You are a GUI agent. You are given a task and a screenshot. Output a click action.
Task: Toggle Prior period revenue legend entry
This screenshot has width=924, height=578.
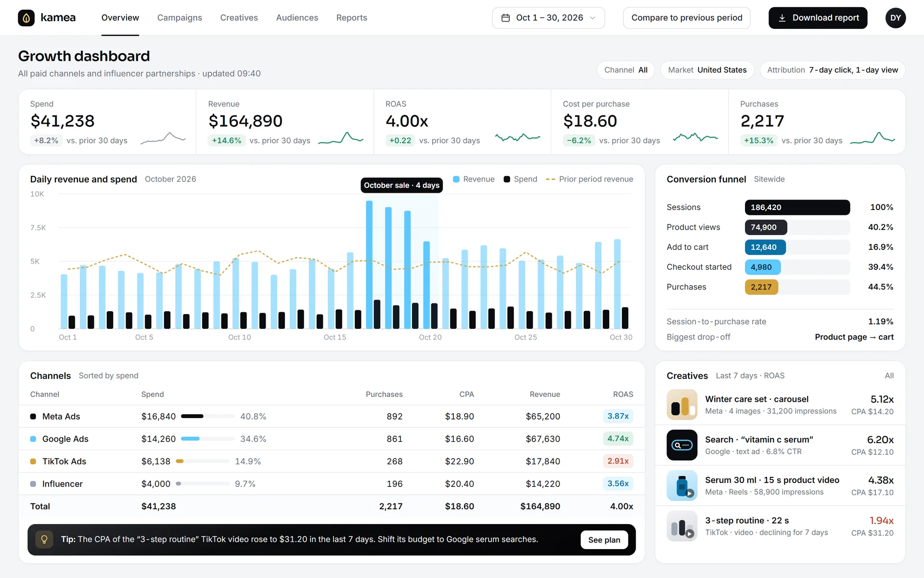590,179
